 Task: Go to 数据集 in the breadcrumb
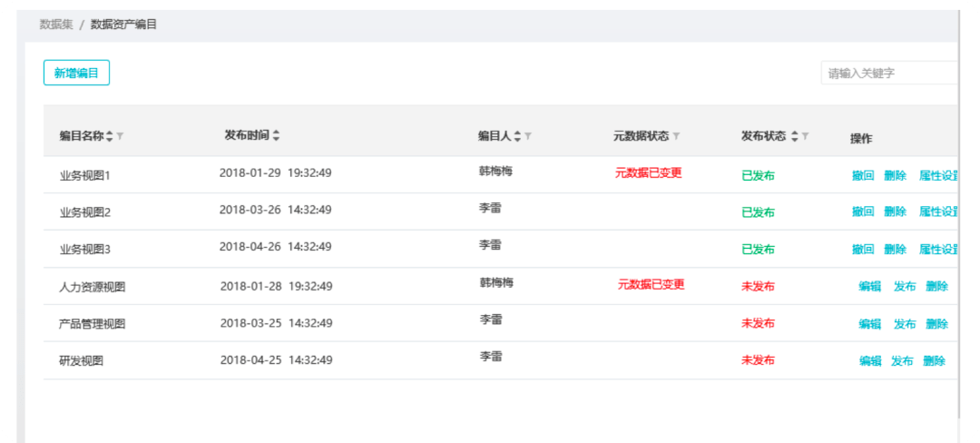click(55, 25)
